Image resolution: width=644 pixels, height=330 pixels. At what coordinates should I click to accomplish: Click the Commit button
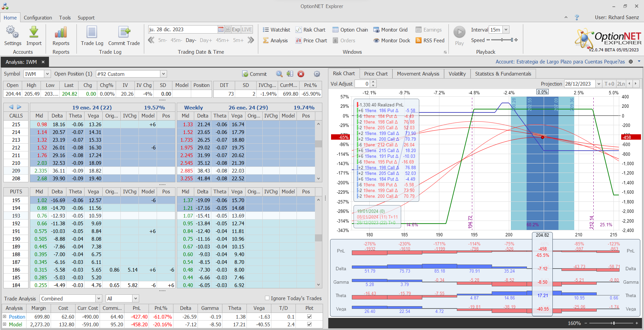pyautogui.click(x=255, y=74)
